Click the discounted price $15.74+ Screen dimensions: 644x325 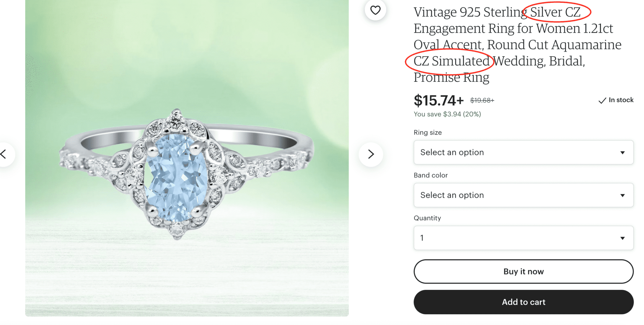(438, 101)
